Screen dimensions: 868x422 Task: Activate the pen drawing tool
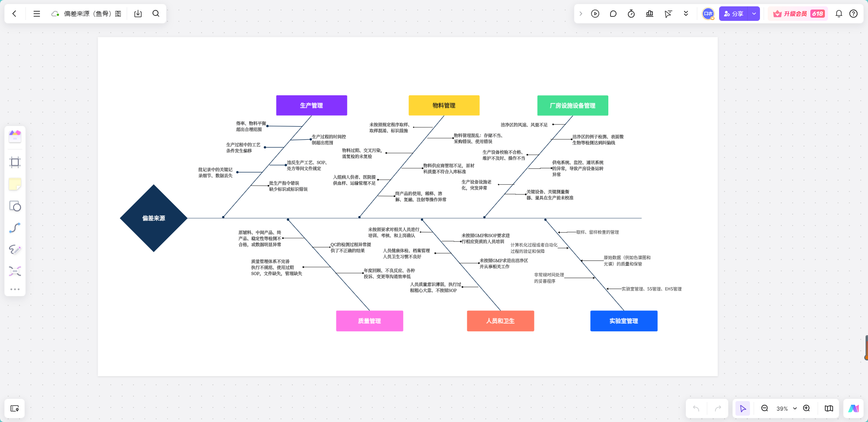pyautogui.click(x=15, y=250)
